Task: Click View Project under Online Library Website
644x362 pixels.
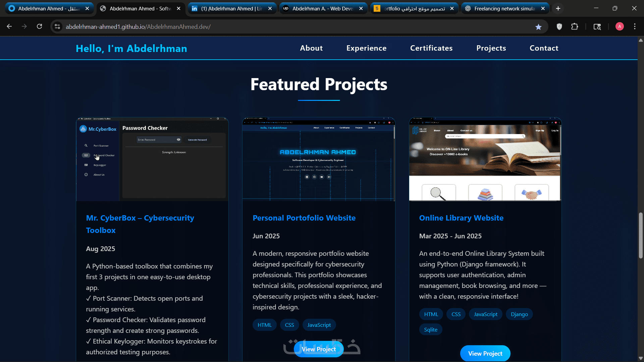Action: tap(485, 353)
